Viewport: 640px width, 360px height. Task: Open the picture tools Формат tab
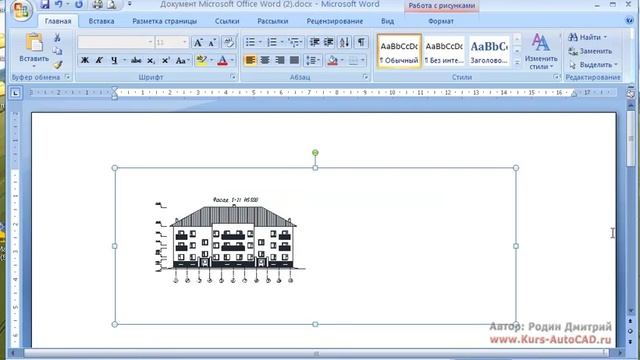(x=441, y=21)
